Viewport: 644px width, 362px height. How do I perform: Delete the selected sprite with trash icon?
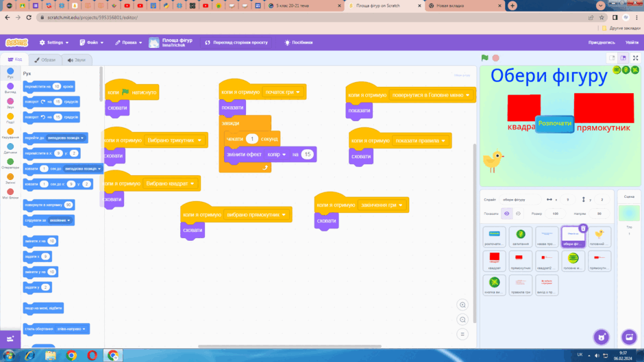pos(583,228)
